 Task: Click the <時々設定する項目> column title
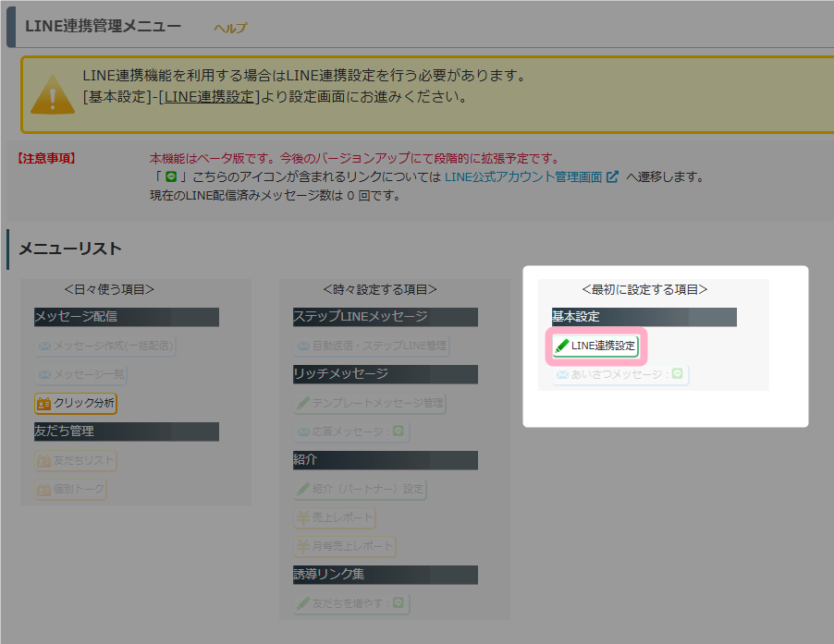click(x=380, y=290)
